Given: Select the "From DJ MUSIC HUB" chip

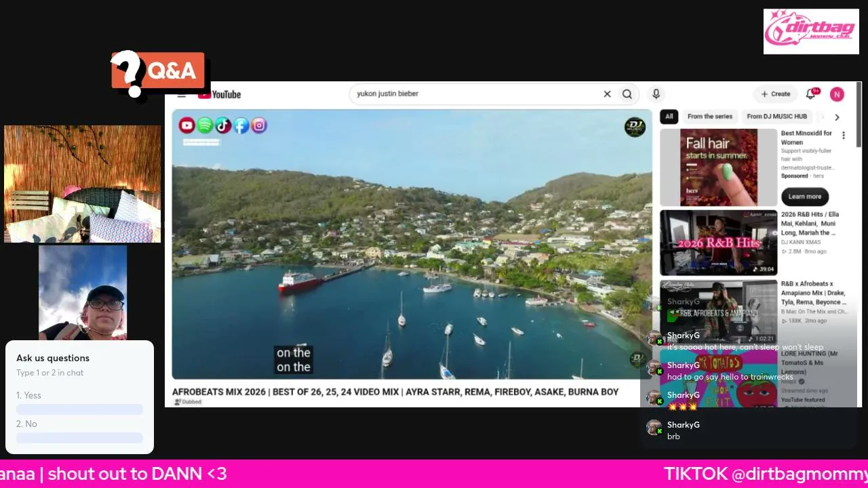Looking at the screenshot, I should tap(777, 117).
